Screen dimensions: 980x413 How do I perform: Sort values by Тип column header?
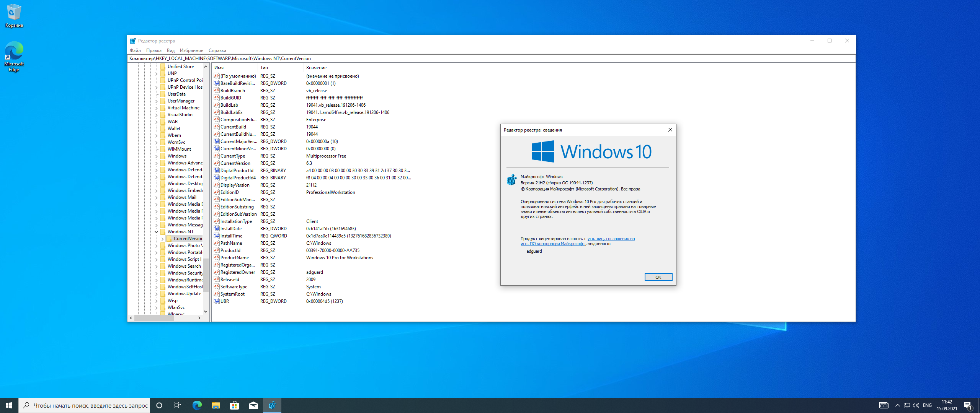281,68
